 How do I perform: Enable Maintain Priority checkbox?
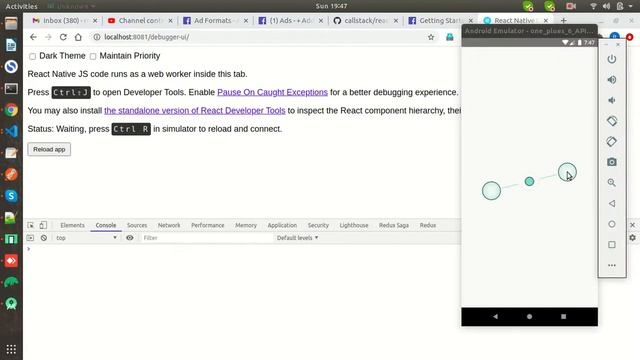(93, 56)
